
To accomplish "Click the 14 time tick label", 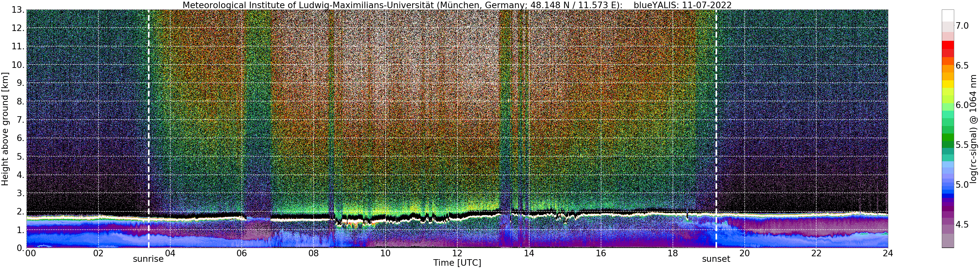I will click(x=529, y=253).
